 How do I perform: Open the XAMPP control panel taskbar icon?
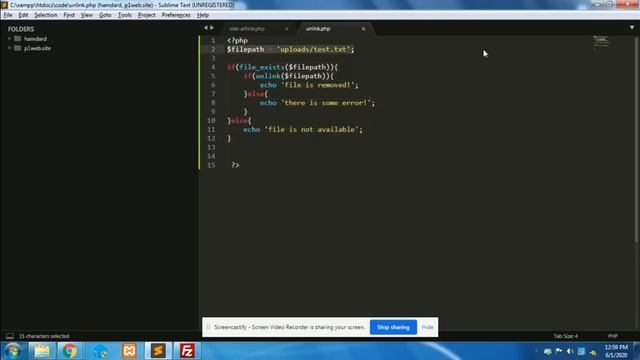(x=129, y=351)
